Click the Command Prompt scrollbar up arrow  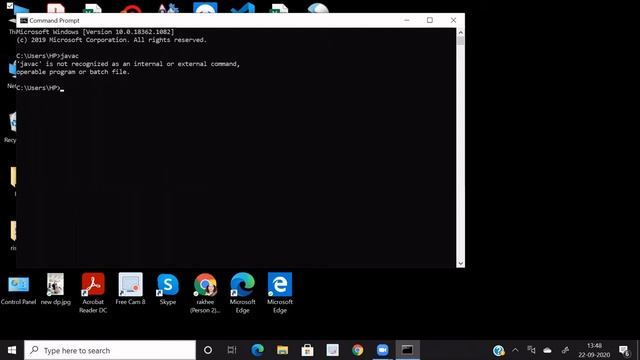coord(460,32)
